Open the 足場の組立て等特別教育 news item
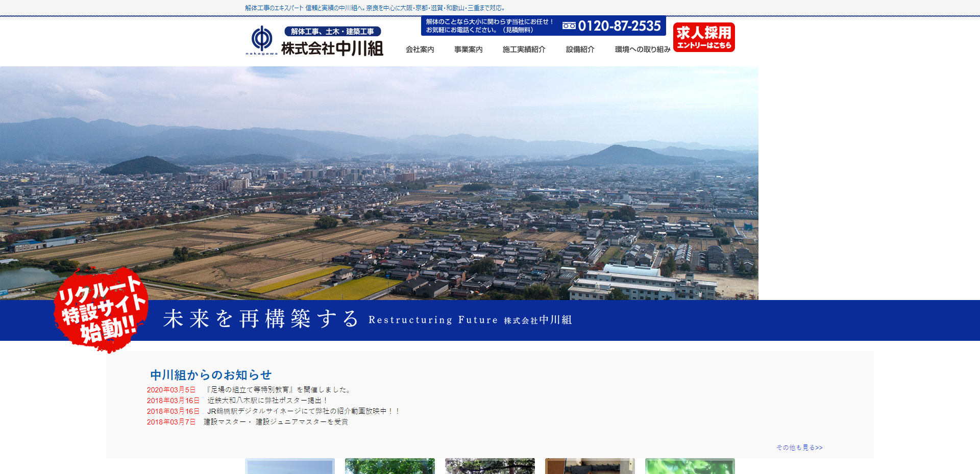 279,390
